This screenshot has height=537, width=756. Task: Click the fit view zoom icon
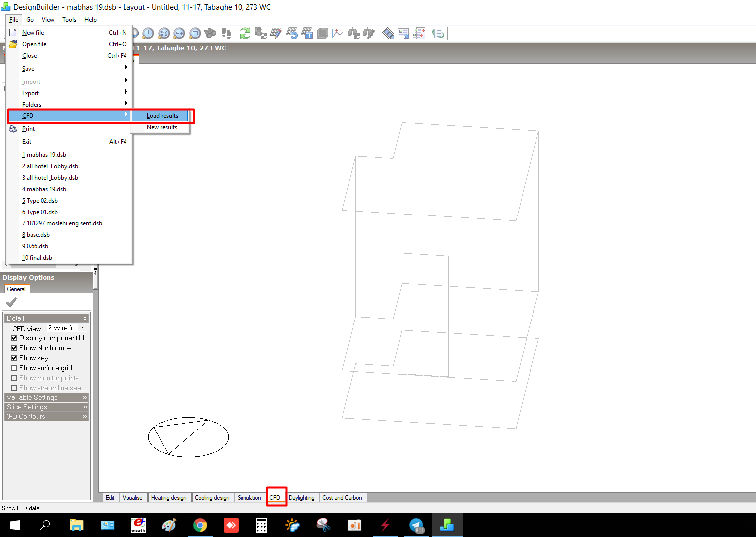pyautogui.click(x=164, y=33)
